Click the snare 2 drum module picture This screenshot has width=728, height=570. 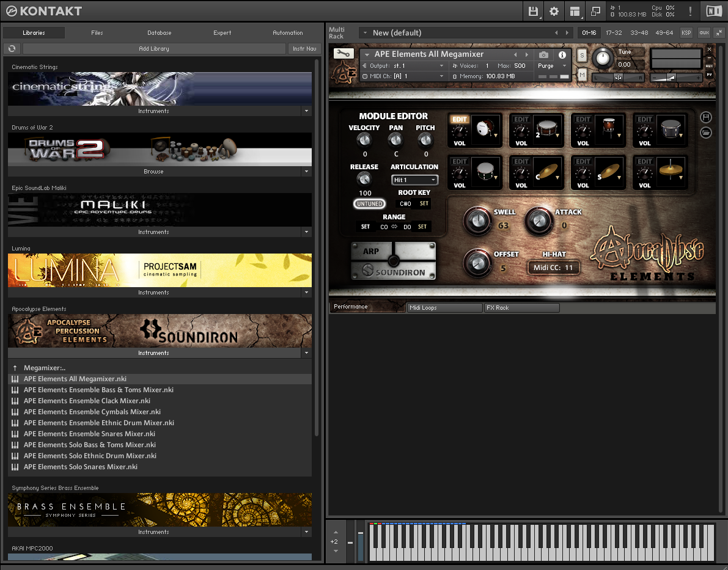tap(547, 128)
